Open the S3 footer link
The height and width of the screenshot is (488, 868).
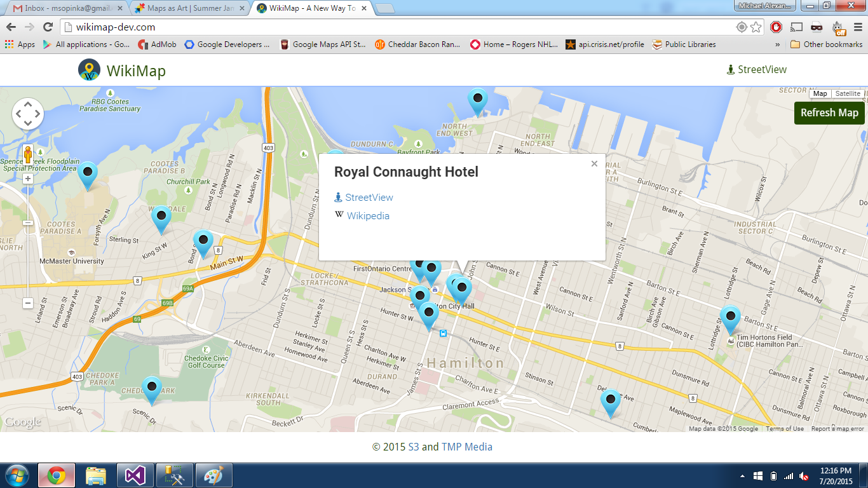[x=414, y=447]
